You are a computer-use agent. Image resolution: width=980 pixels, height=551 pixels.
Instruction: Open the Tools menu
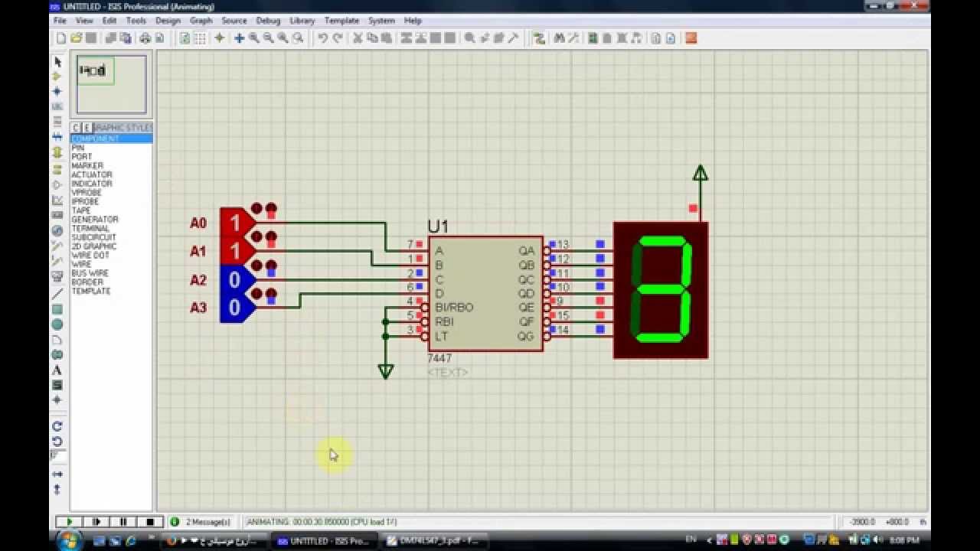click(136, 21)
